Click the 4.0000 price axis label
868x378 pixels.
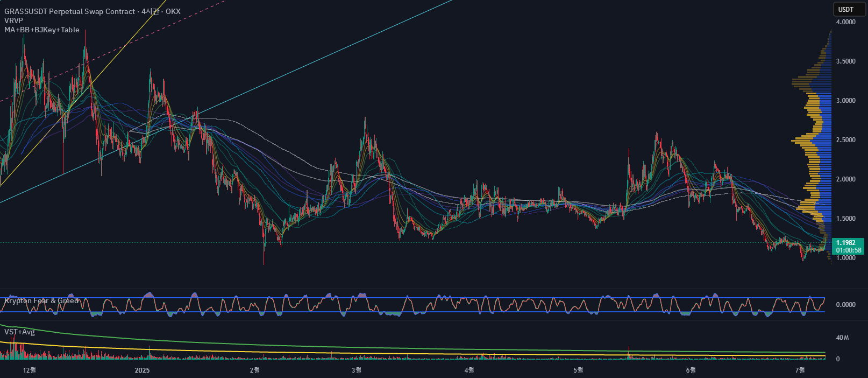(845, 22)
